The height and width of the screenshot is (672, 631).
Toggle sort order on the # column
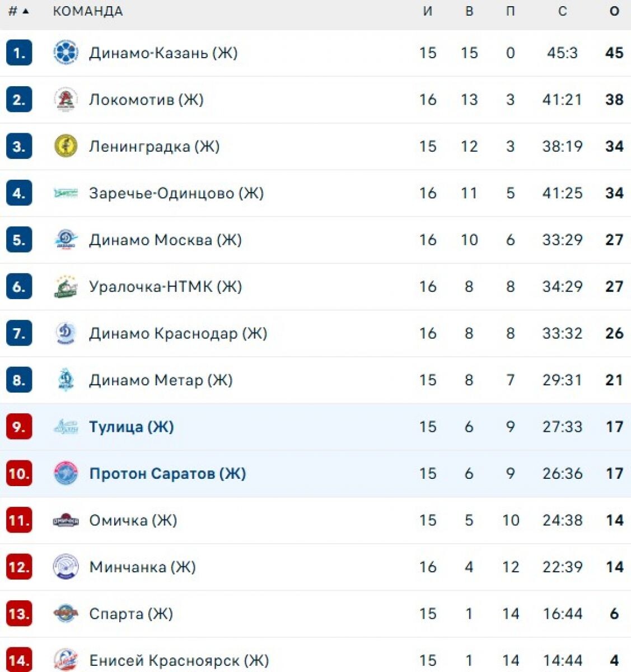(x=17, y=10)
